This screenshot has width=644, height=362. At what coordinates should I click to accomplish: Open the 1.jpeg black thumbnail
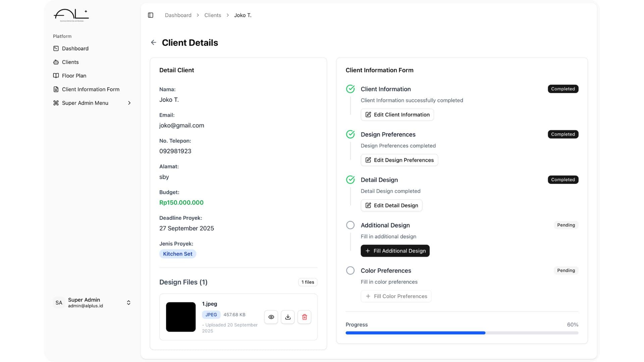point(181,317)
